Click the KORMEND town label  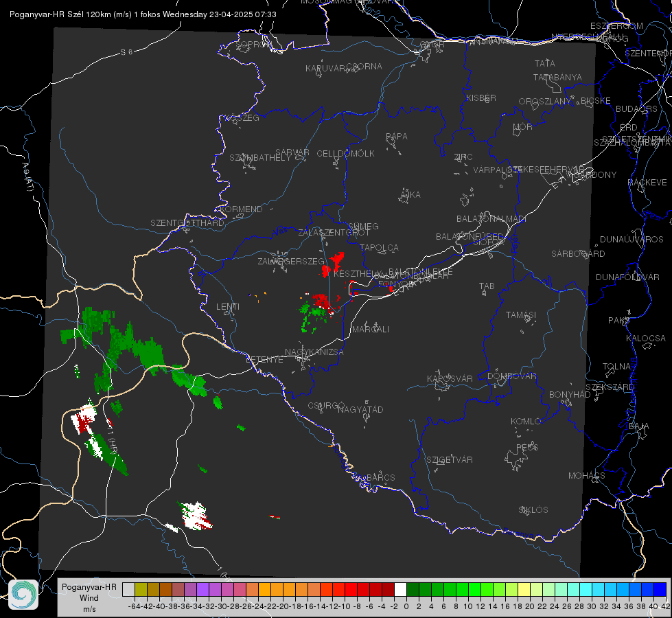pyautogui.click(x=242, y=209)
